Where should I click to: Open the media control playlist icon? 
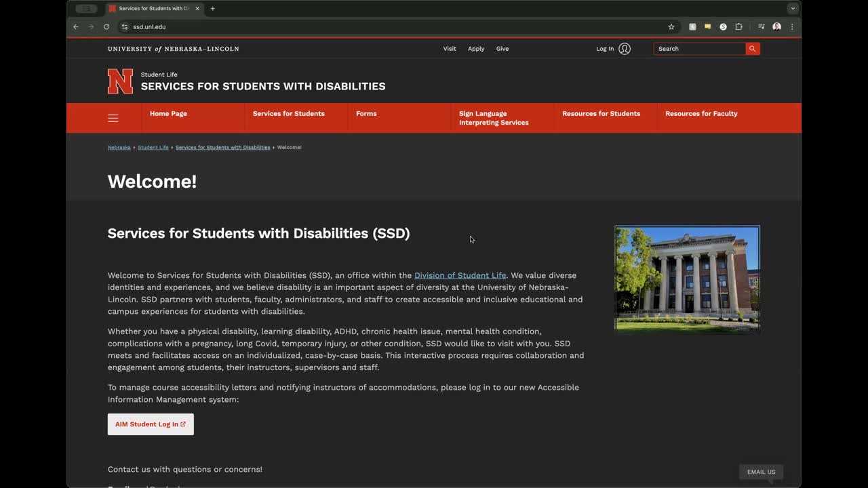point(762,27)
